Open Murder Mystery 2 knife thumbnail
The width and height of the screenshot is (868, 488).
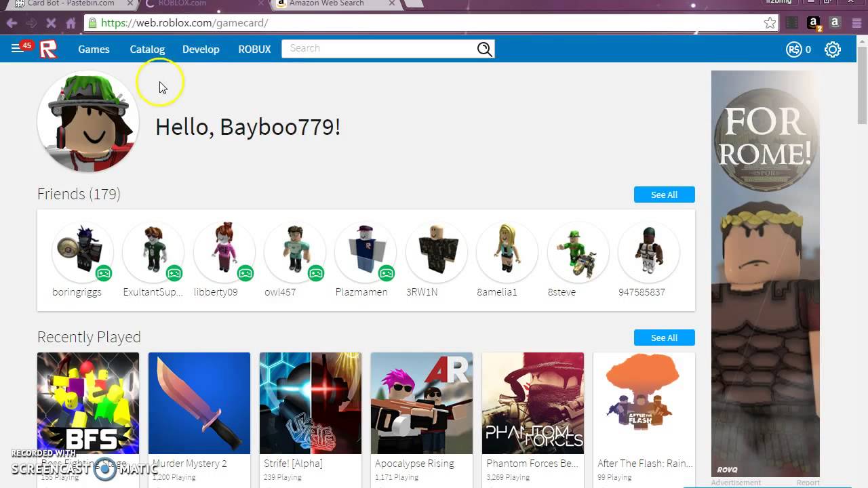[x=199, y=403]
